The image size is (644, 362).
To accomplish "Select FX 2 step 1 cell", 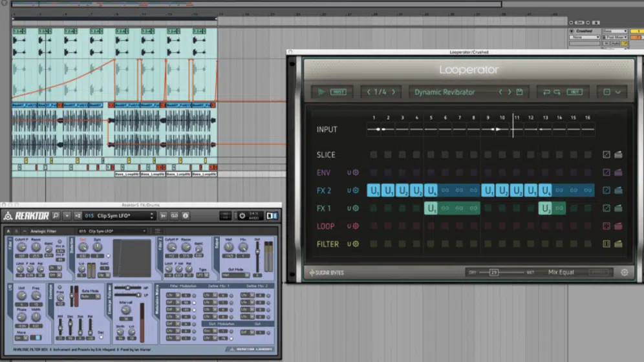I will pyautogui.click(x=373, y=191).
